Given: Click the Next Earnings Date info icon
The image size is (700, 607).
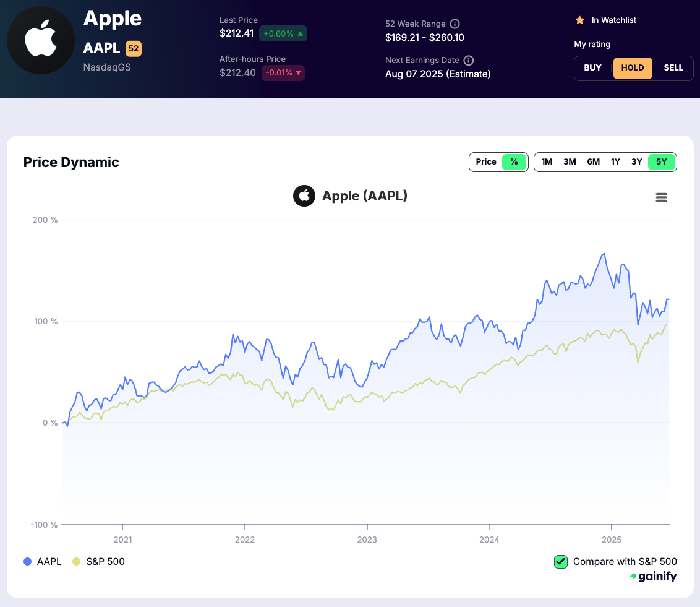Looking at the screenshot, I should pos(468,60).
